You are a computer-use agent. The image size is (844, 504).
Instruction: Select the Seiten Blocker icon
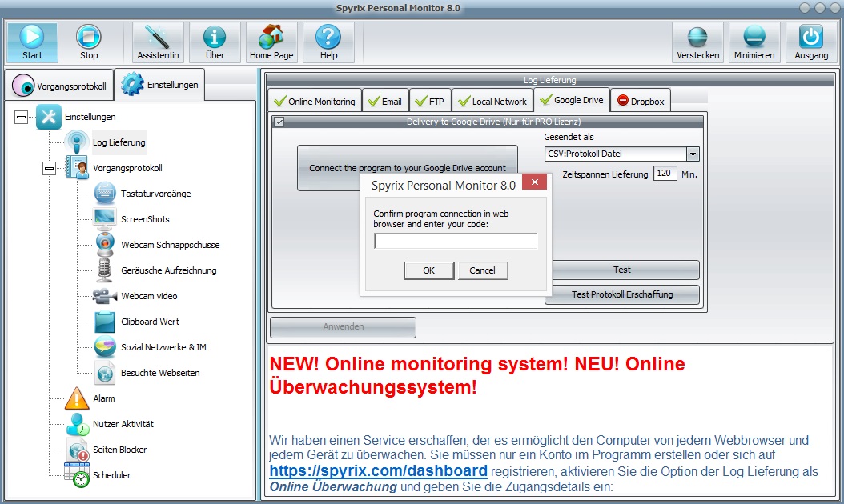click(x=78, y=450)
